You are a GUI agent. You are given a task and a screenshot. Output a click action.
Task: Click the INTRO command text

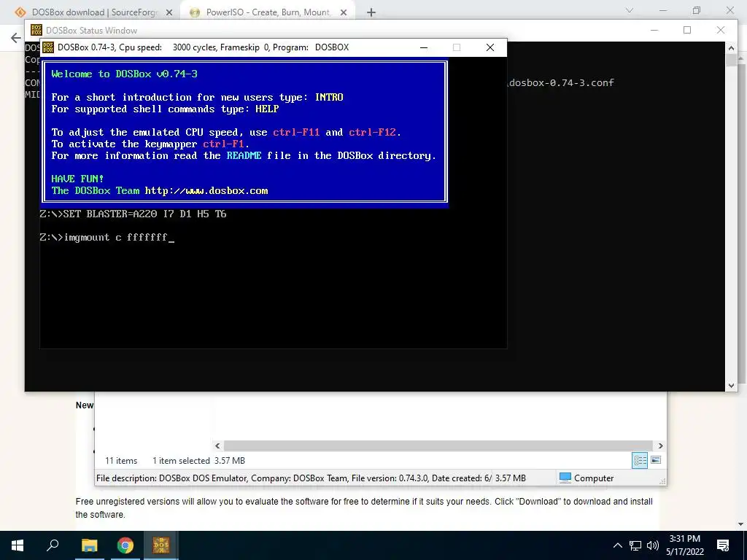329,97
